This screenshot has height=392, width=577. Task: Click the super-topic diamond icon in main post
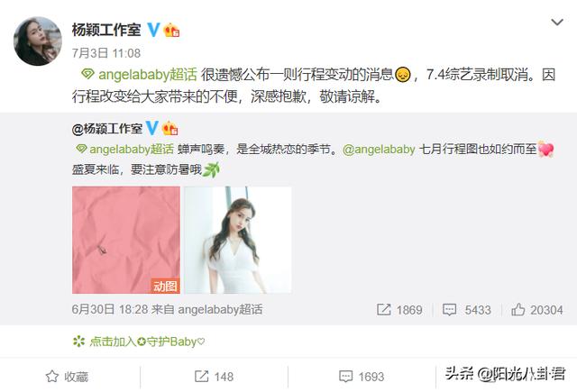click(88, 75)
